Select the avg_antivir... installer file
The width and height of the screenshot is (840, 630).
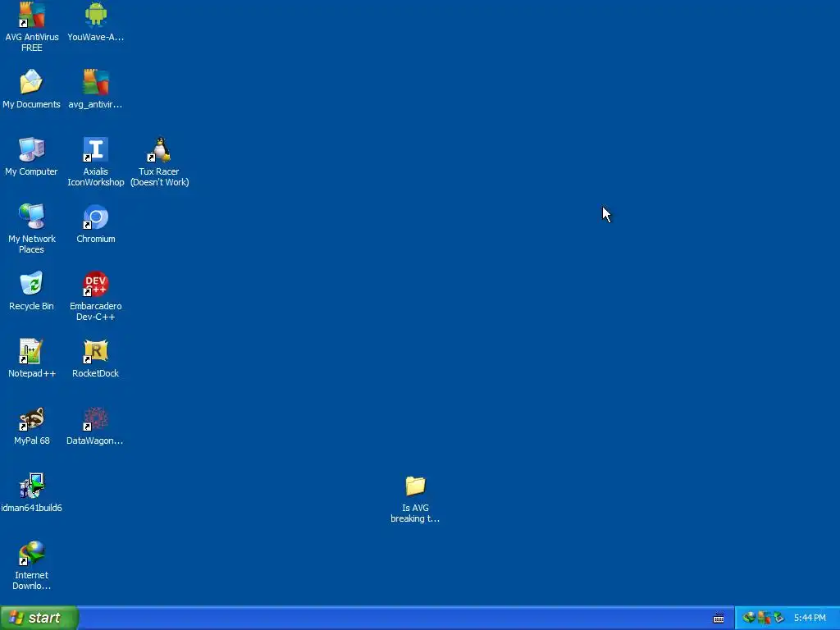[96, 83]
